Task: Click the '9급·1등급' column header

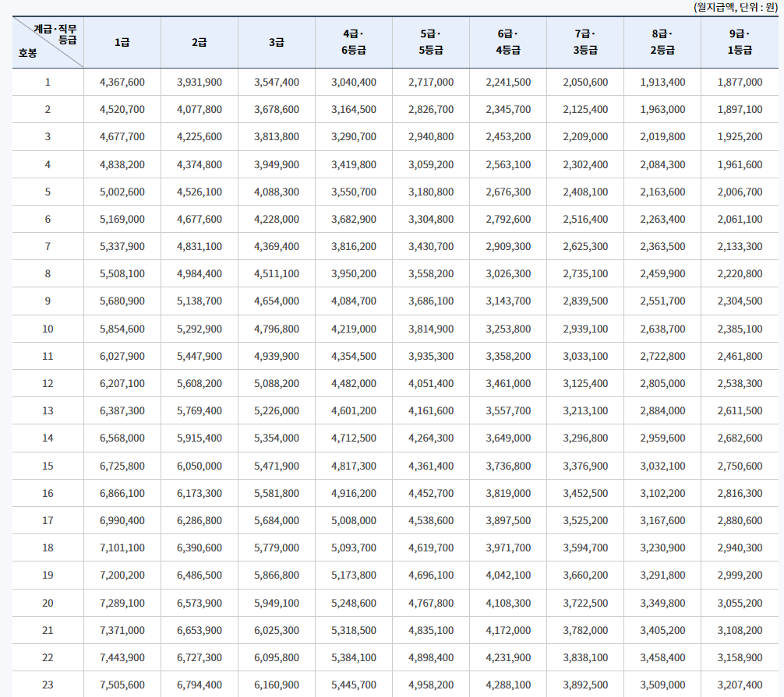Action: (740, 43)
